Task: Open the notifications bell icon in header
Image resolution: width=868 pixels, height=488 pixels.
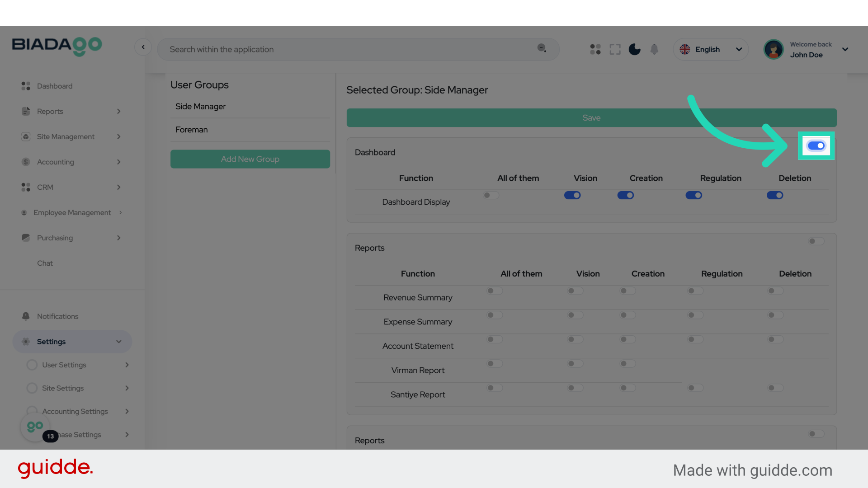Action: [654, 49]
